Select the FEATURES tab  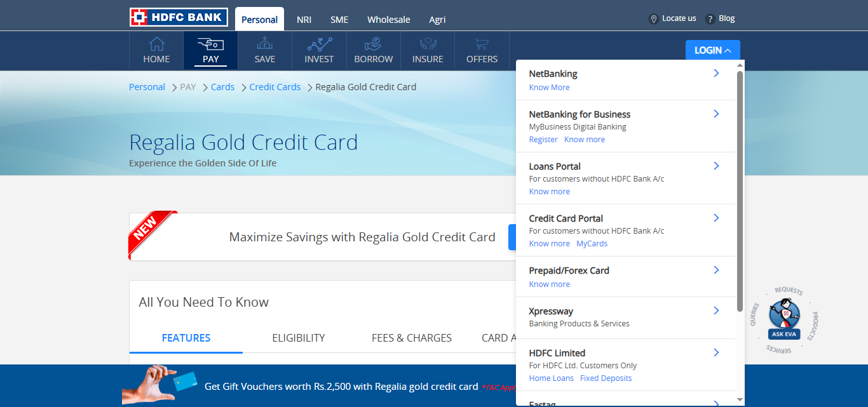(186, 338)
